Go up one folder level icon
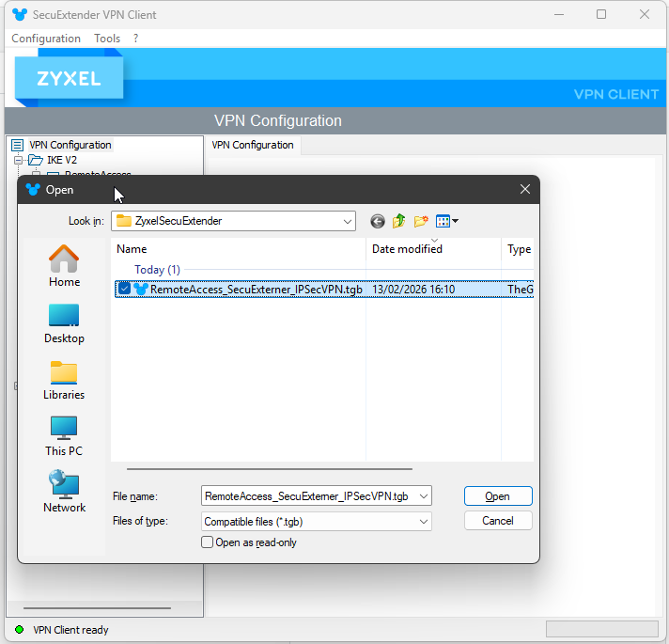 (399, 222)
